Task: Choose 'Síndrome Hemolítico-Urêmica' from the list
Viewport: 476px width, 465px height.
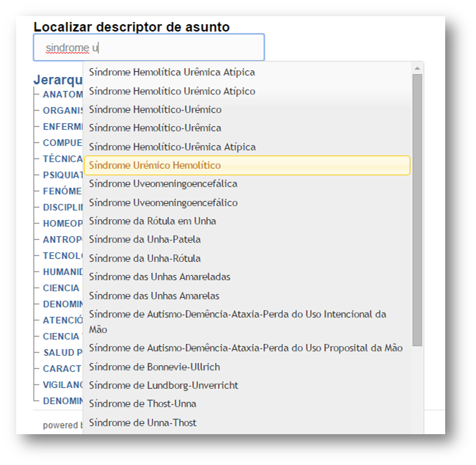Action: click(x=247, y=128)
